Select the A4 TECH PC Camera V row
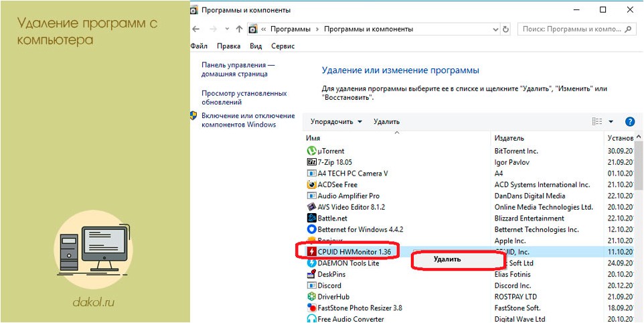Viewport: 644px width, 323px height. click(x=469, y=174)
